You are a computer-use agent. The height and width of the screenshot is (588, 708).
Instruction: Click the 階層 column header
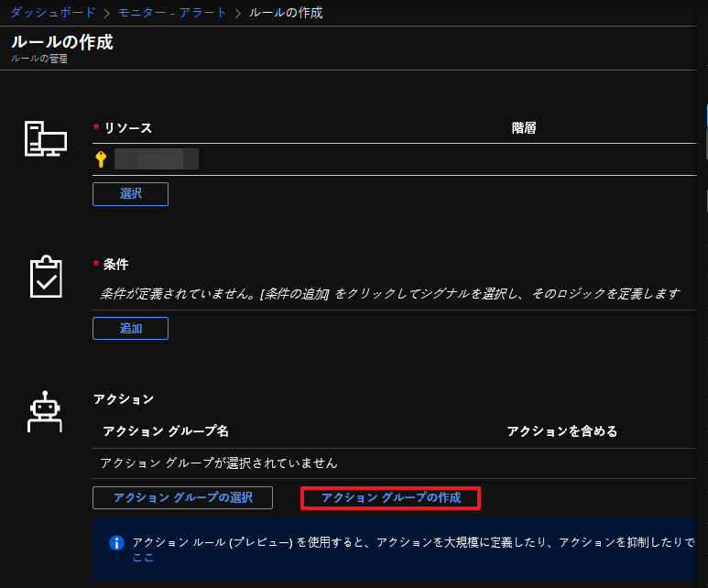click(524, 128)
